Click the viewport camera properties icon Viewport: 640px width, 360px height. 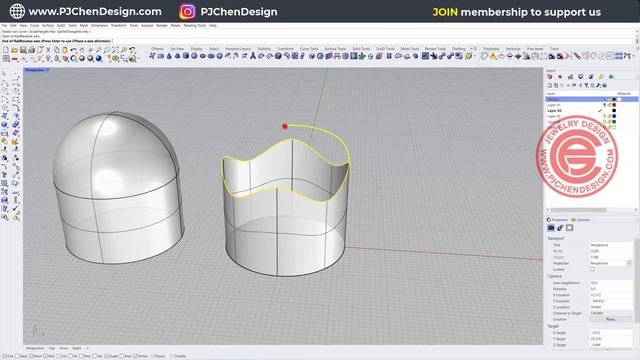coord(551,228)
